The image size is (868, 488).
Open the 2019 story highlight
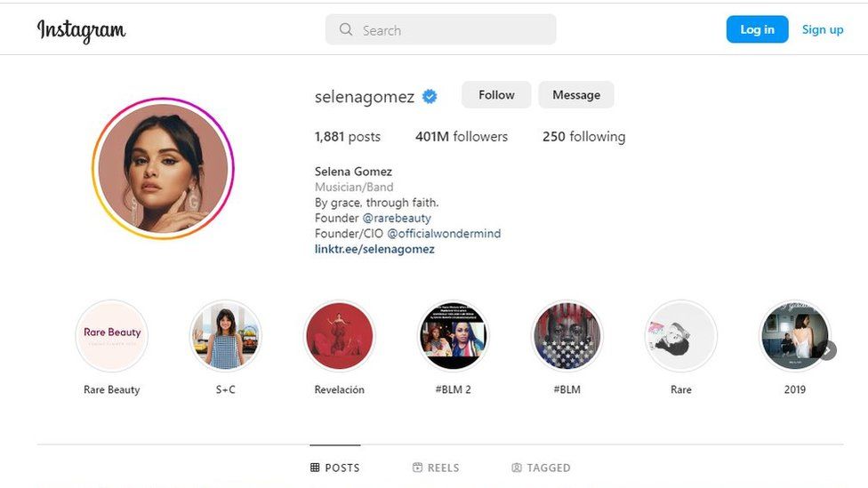tap(793, 335)
